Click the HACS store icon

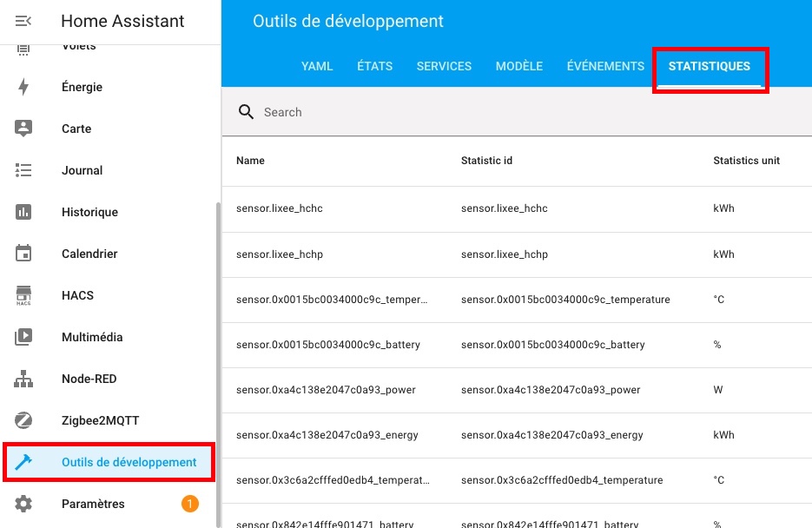pos(23,295)
